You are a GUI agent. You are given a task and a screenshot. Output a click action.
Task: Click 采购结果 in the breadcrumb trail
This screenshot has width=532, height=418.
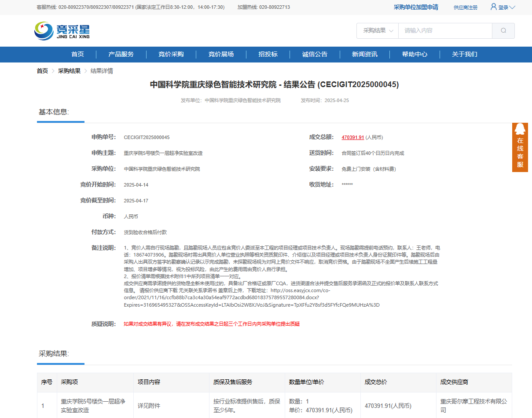pyautogui.click(x=69, y=70)
